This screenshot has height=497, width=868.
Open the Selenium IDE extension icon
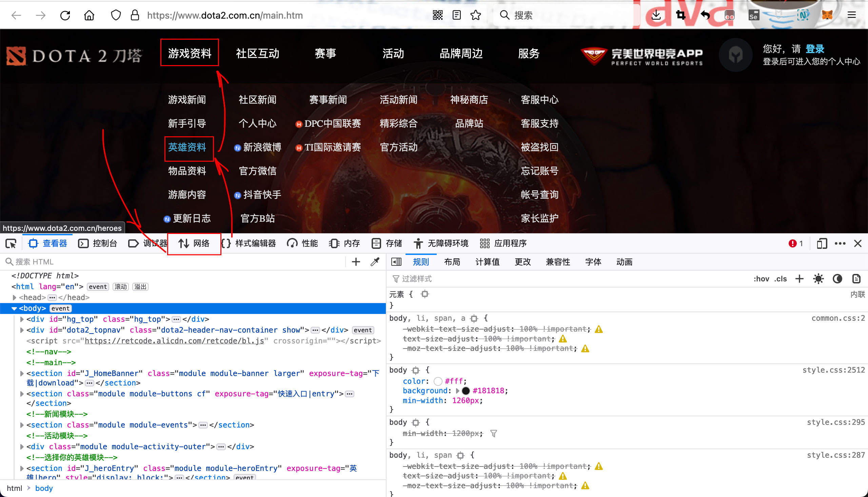[754, 15]
